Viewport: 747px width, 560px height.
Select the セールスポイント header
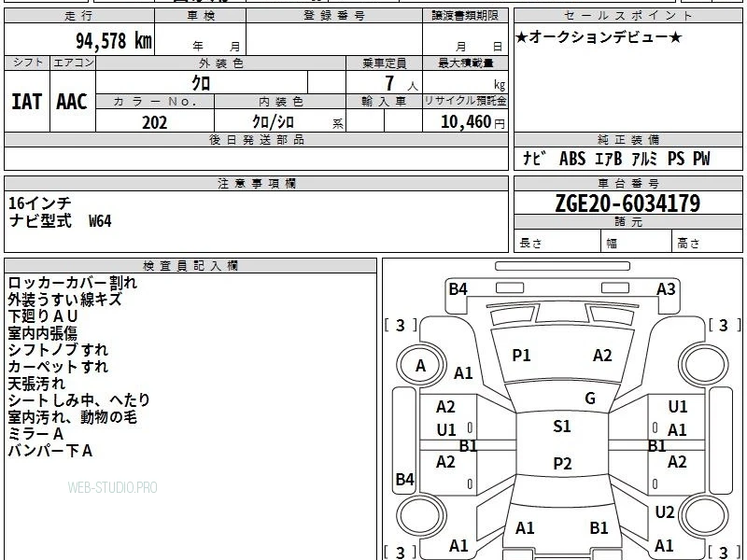pos(627,16)
